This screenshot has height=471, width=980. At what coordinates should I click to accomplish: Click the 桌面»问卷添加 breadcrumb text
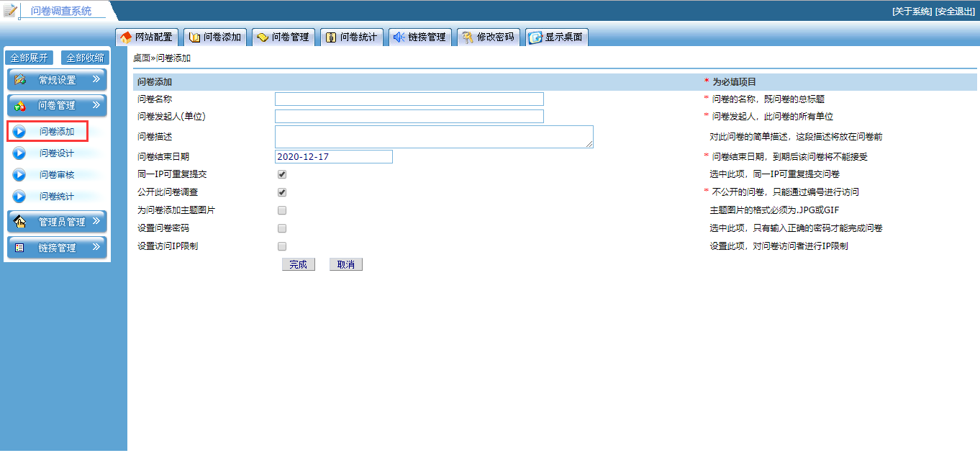[x=162, y=58]
